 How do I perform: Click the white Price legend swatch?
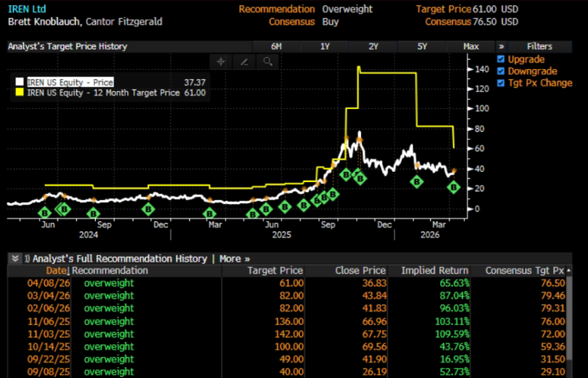(x=19, y=82)
